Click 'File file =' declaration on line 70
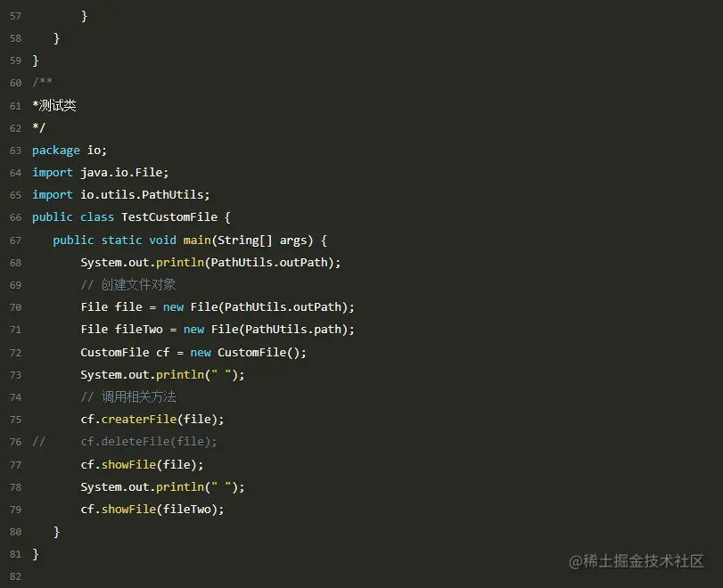Image resolution: width=723 pixels, height=588 pixels. tap(119, 307)
